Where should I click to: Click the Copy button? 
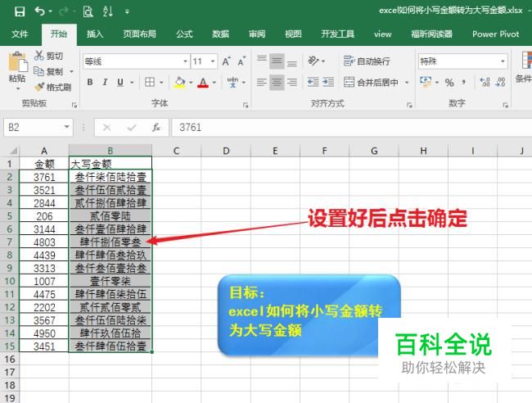(x=49, y=71)
